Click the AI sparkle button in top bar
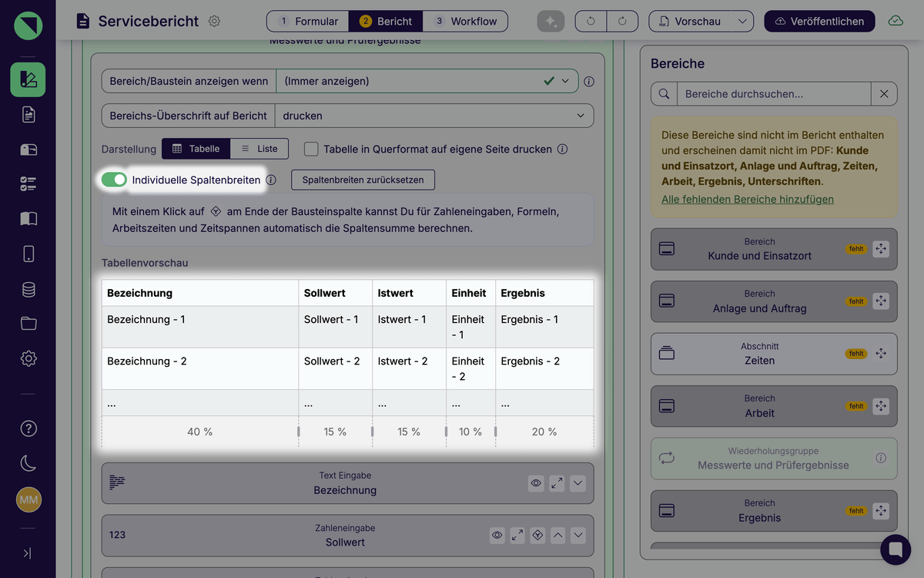 click(551, 22)
